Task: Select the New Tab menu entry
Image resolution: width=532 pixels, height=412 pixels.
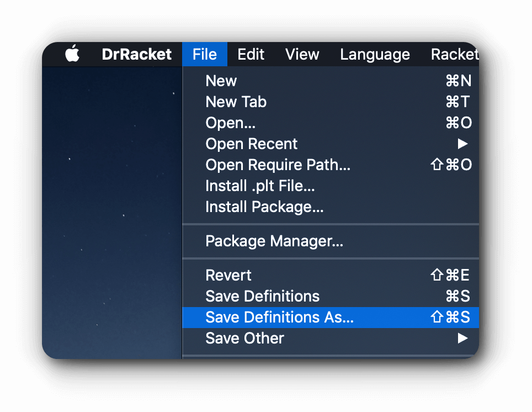Action: [x=331, y=102]
